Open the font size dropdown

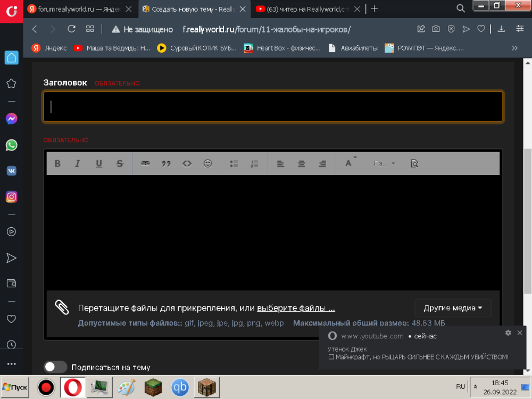point(385,163)
